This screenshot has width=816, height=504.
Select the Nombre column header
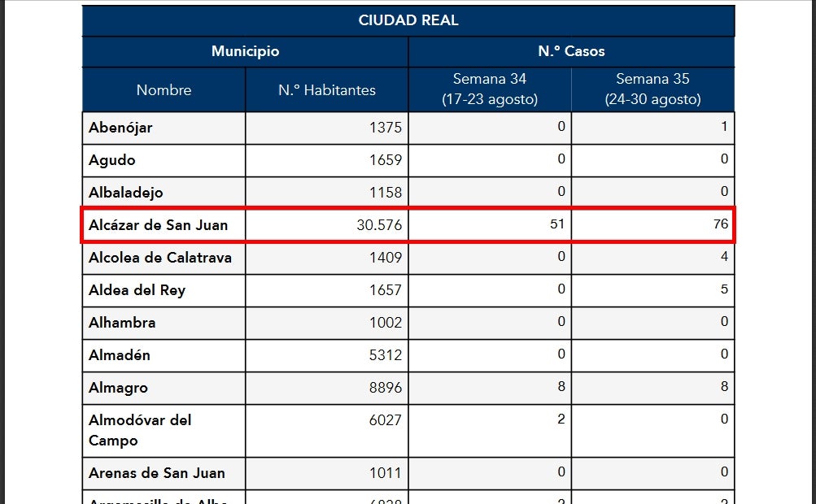(x=164, y=90)
